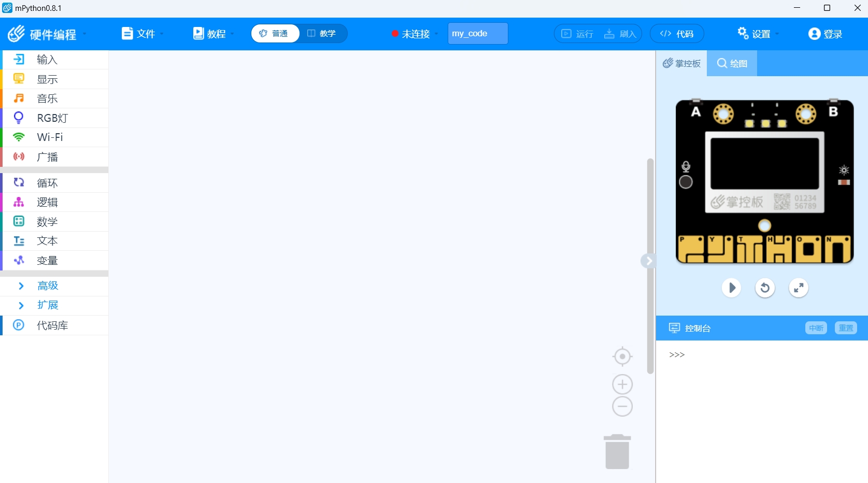Open the Wi-Fi block category
This screenshot has width=868, height=483.
(x=49, y=137)
